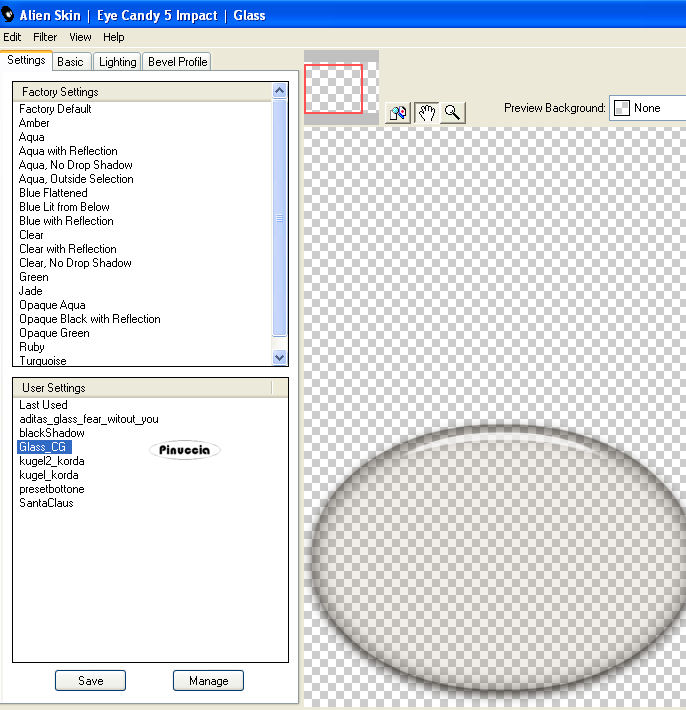Select Aqua with Reflection preset

68,151
